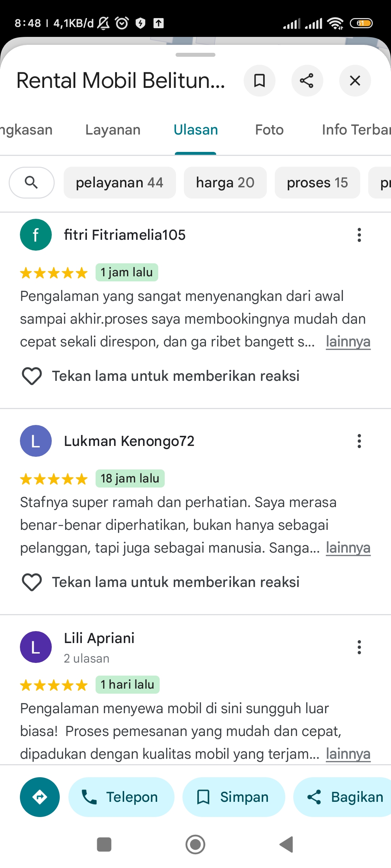This screenshot has height=868, width=391.
Task: Filter reviews by pelayanan 44 chip
Action: (x=120, y=183)
